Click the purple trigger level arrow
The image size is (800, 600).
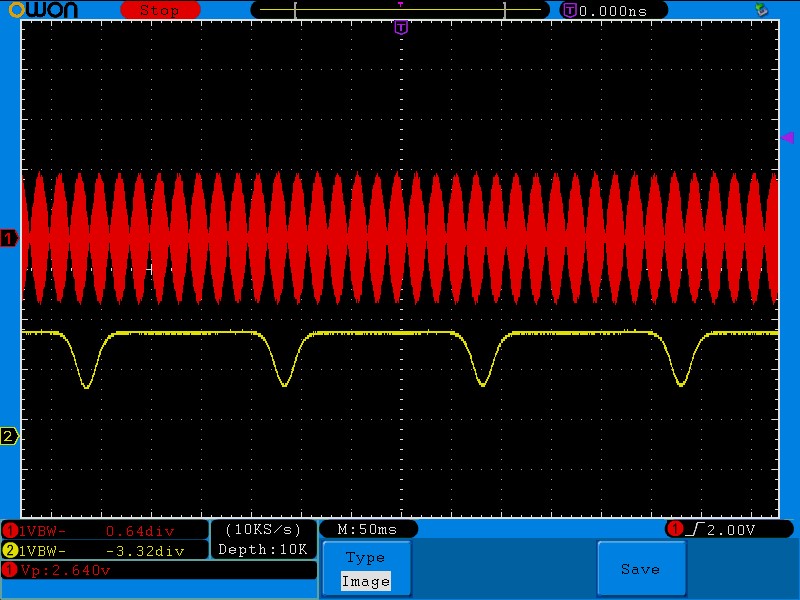point(787,138)
